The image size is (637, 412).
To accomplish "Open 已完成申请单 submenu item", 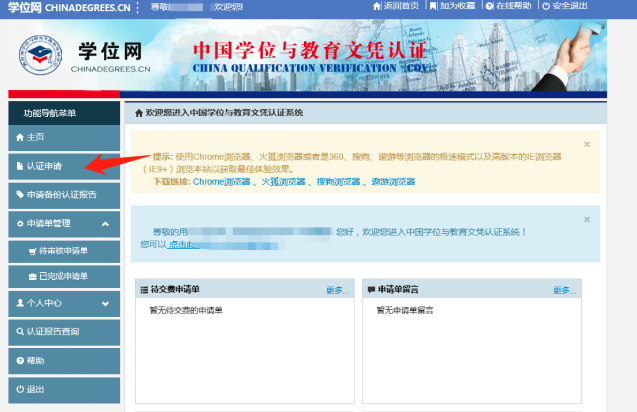I will point(64,277).
